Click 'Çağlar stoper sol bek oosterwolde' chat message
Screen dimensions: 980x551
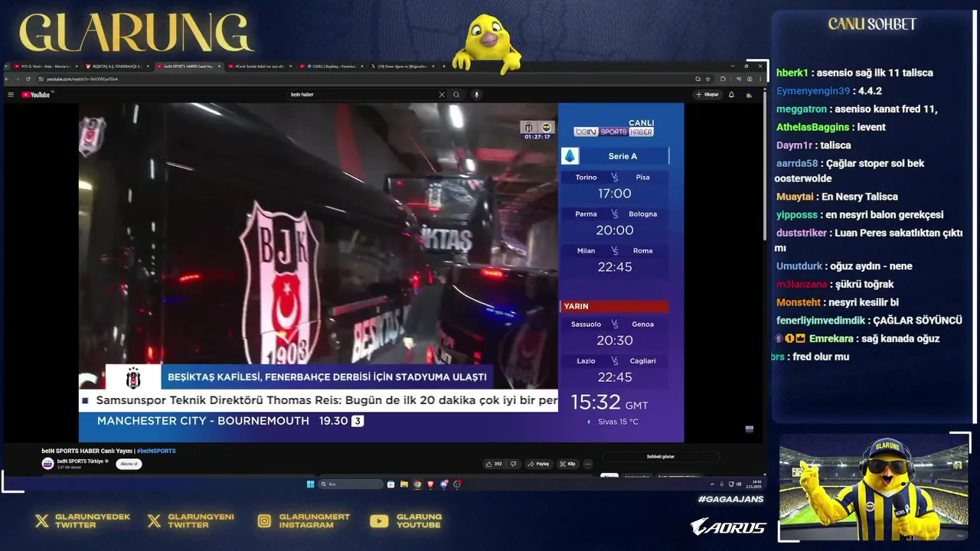pos(850,171)
